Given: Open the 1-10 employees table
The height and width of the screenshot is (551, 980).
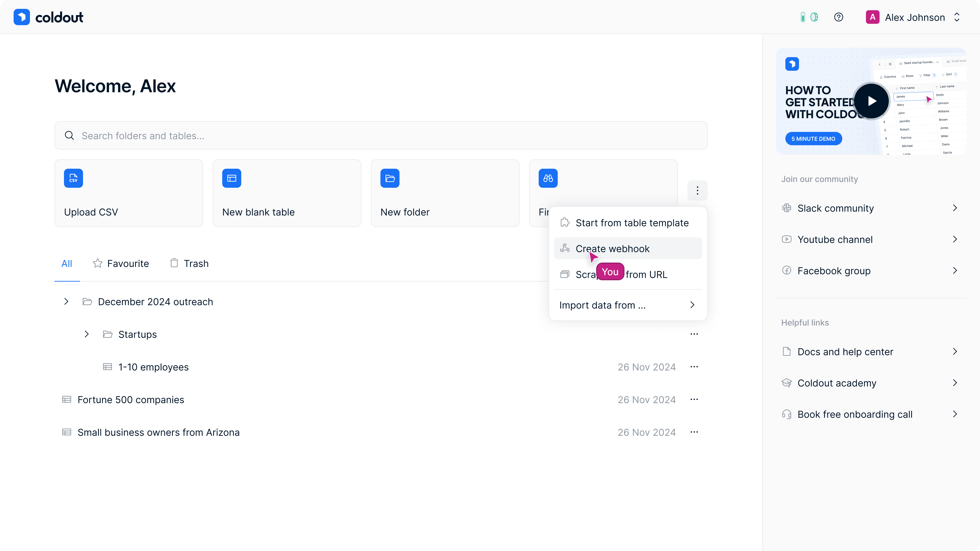Looking at the screenshot, I should (x=153, y=367).
